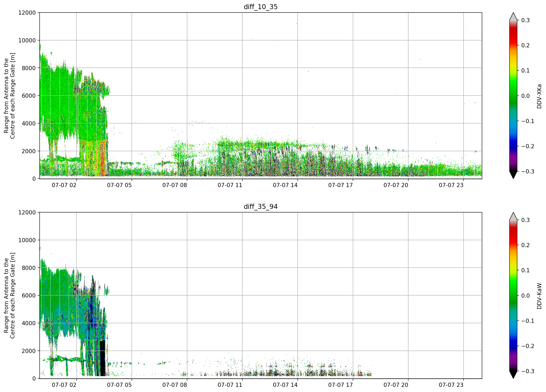Click '07-07 23' tick under diff_35_94 plot
Viewport: 546px width, 392px height.
(x=451, y=385)
